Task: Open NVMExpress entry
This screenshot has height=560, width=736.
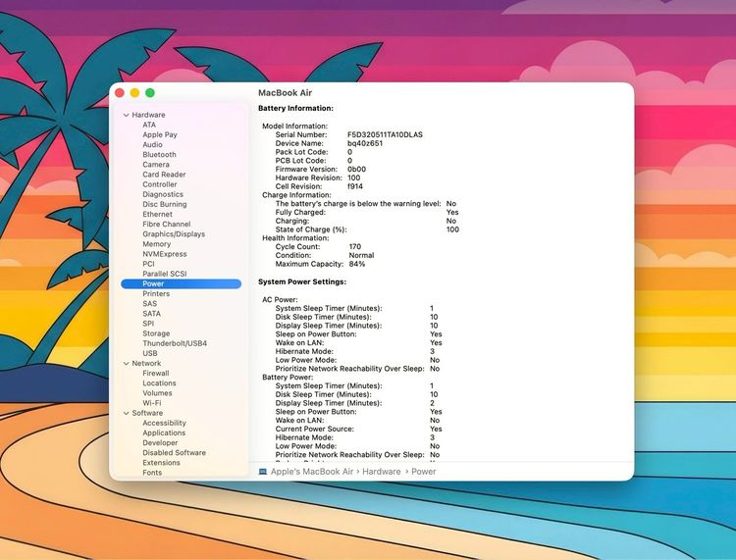Action: point(165,254)
